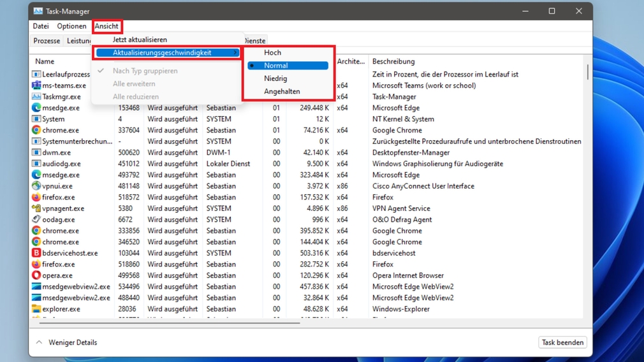Viewport: 644px width, 362px height.
Task: Sort by the Beschreibung column header
Action: 393,62
